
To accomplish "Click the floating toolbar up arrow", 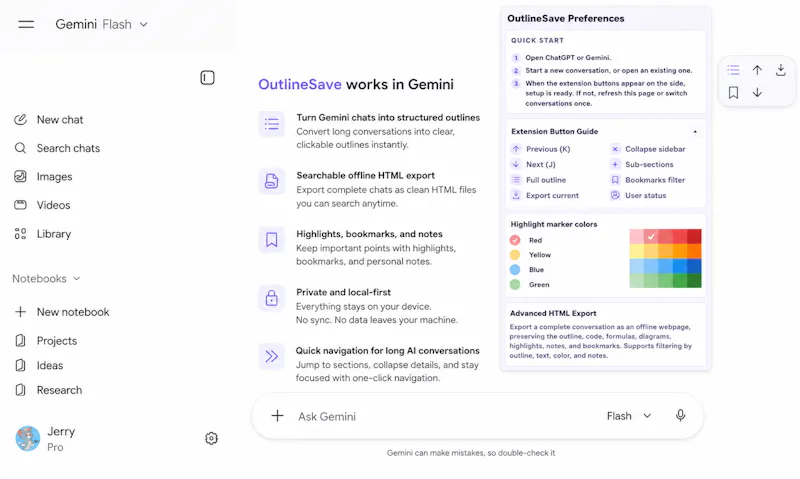I will (x=757, y=70).
